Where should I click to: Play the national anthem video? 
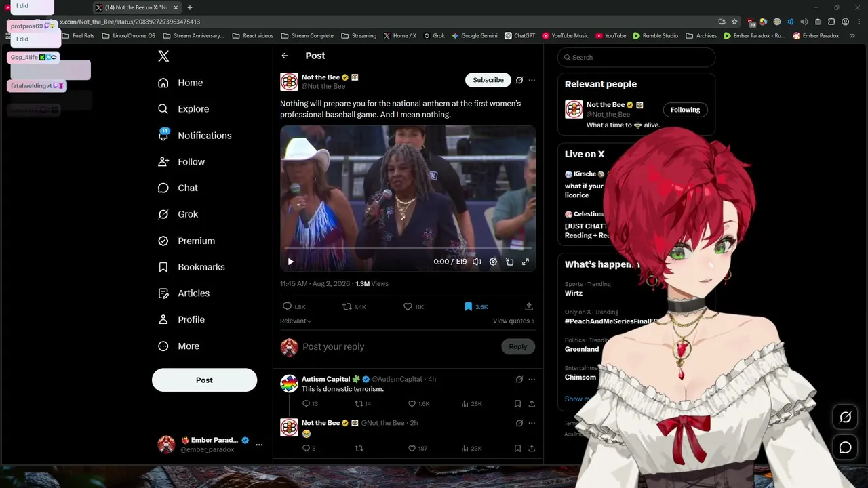290,262
